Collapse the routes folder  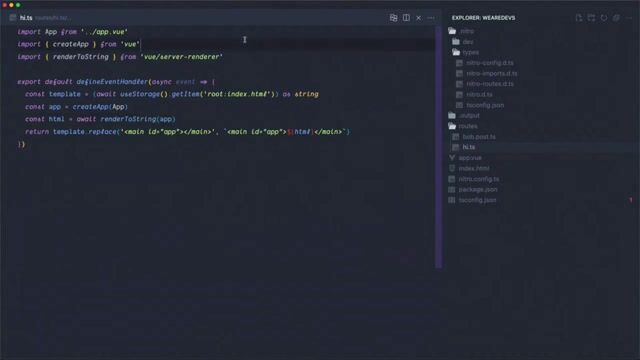click(463, 126)
